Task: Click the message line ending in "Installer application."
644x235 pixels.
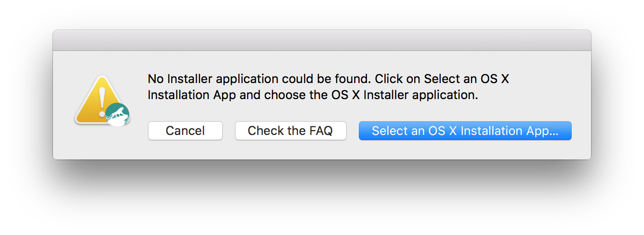Action: (313, 94)
